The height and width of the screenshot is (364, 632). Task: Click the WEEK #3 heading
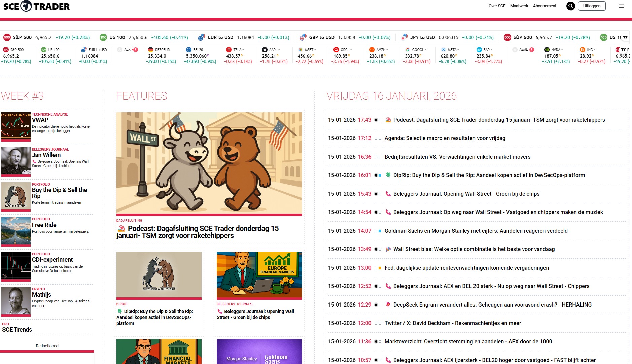click(23, 96)
